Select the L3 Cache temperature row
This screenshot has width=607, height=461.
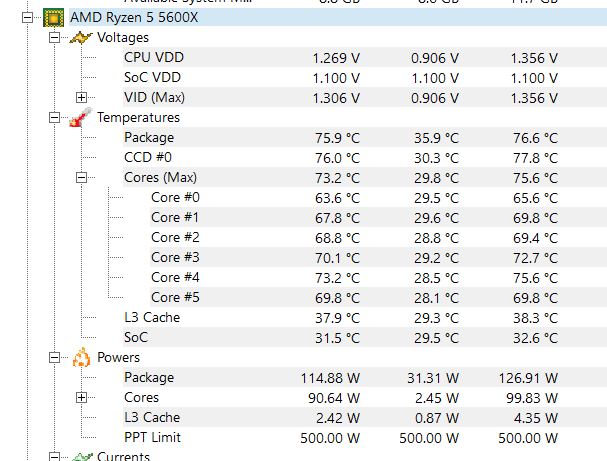click(365, 317)
